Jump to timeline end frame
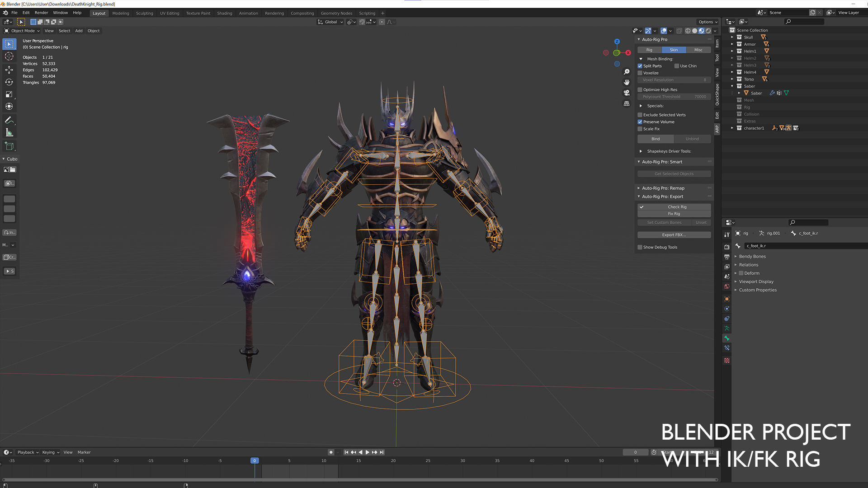868x488 pixels. click(x=382, y=452)
